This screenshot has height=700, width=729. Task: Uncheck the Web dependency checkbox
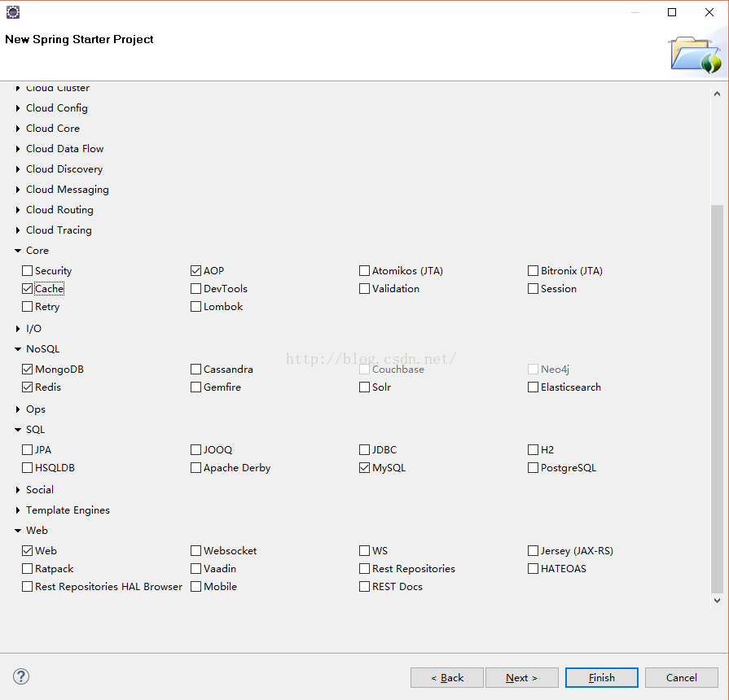pyautogui.click(x=28, y=550)
